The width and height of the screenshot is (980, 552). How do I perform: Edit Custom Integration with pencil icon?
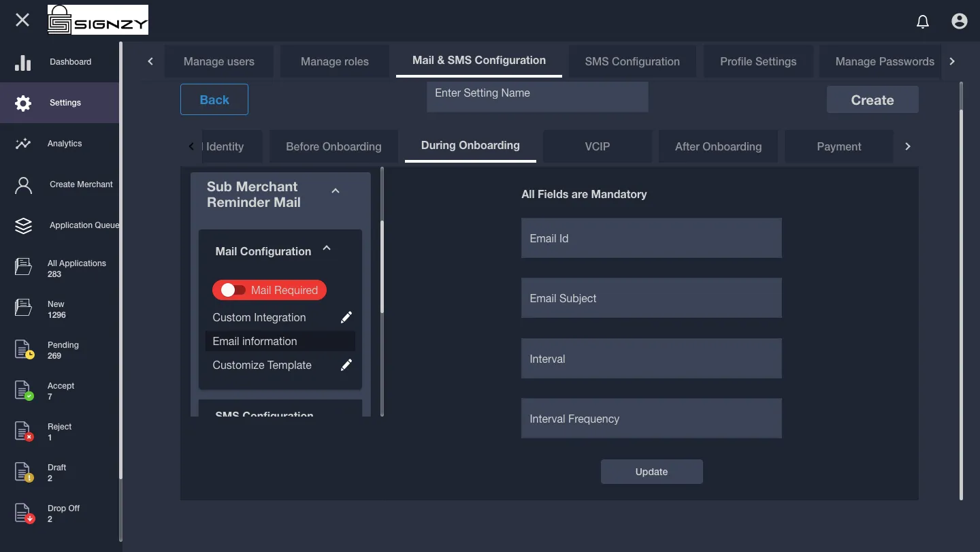pos(346,317)
